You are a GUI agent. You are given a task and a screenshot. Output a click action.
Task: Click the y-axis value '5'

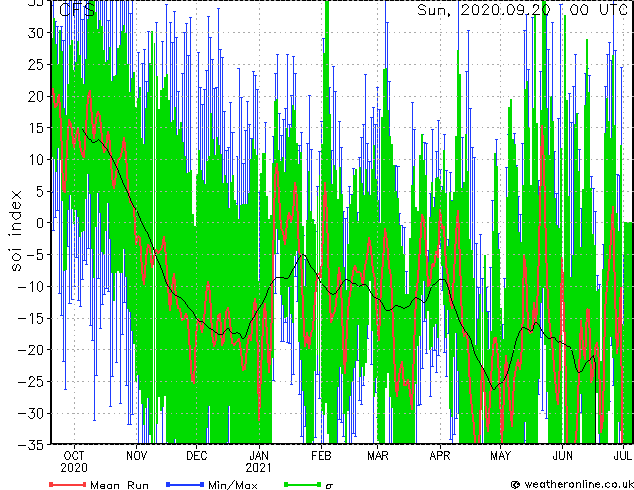tap(39, 191)
